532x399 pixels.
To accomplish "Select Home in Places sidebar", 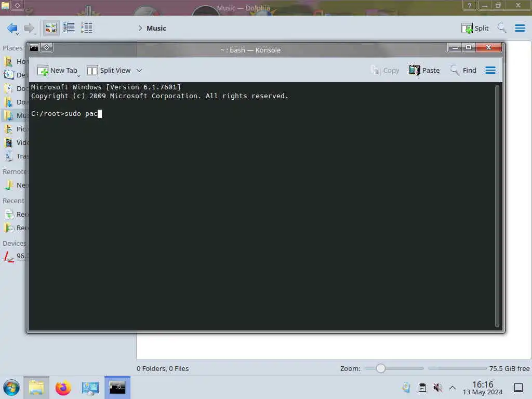I will (15, 61).
